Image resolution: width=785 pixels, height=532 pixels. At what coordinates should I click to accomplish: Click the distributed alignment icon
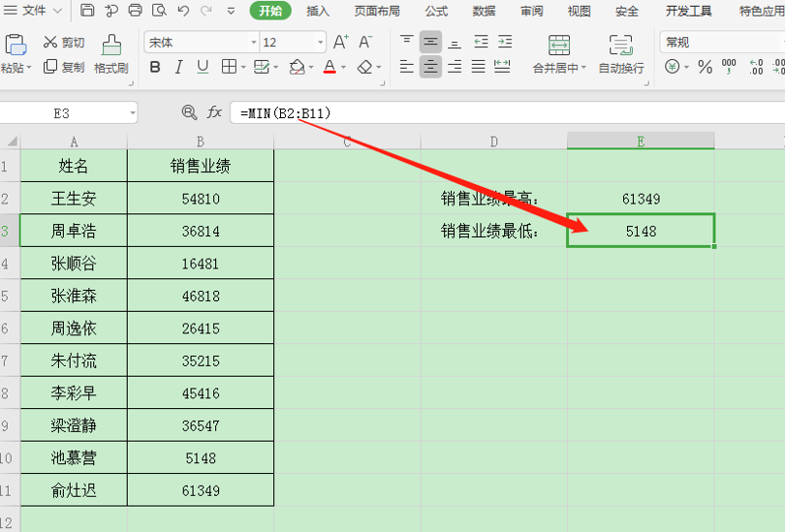point(502,67)
